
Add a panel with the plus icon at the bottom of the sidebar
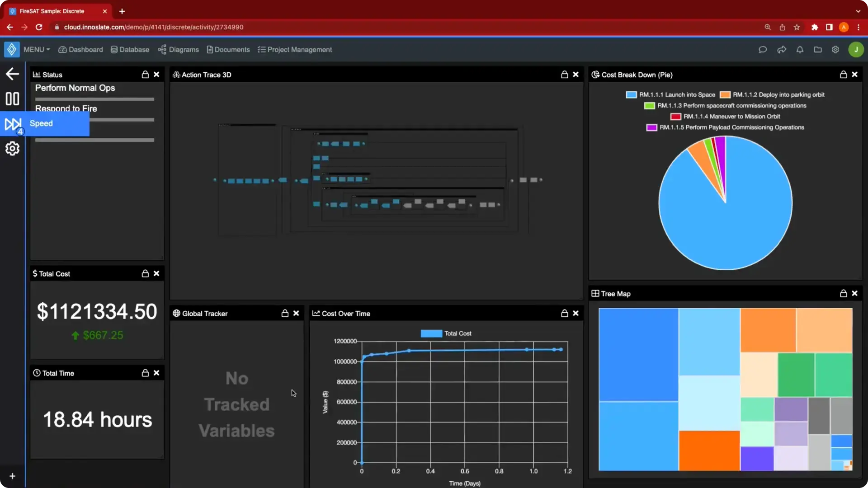click(x=12, y=476)
